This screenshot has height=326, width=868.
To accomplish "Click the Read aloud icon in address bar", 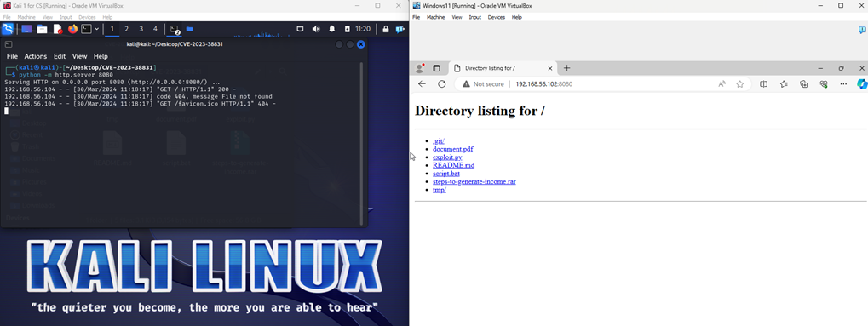I will click(x=721, y=84).
